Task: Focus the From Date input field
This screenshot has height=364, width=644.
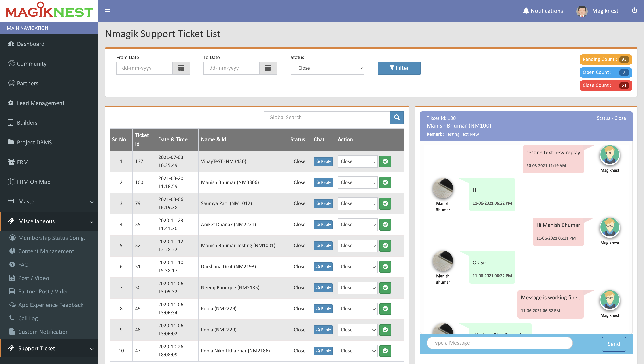Action: point(144,68)
